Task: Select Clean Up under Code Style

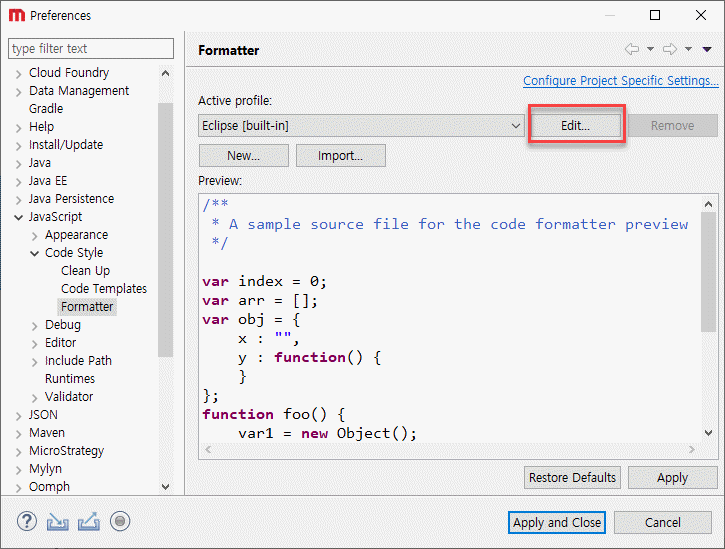Action: [86, 271]
